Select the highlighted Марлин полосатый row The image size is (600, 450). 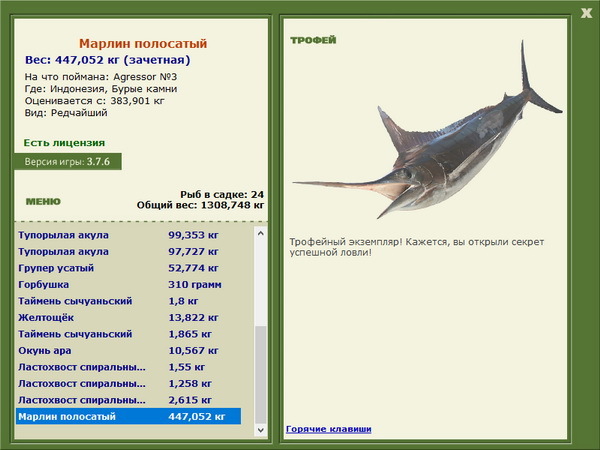pos(128,416)
